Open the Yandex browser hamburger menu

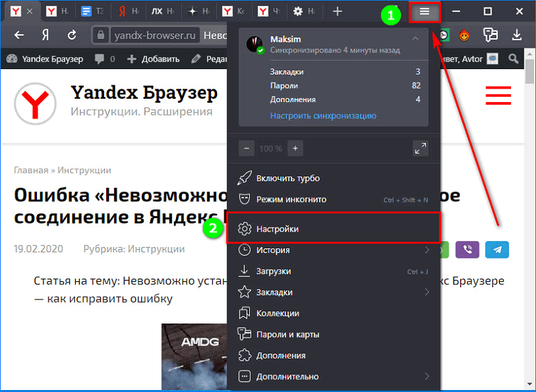[x=425, y=12]
